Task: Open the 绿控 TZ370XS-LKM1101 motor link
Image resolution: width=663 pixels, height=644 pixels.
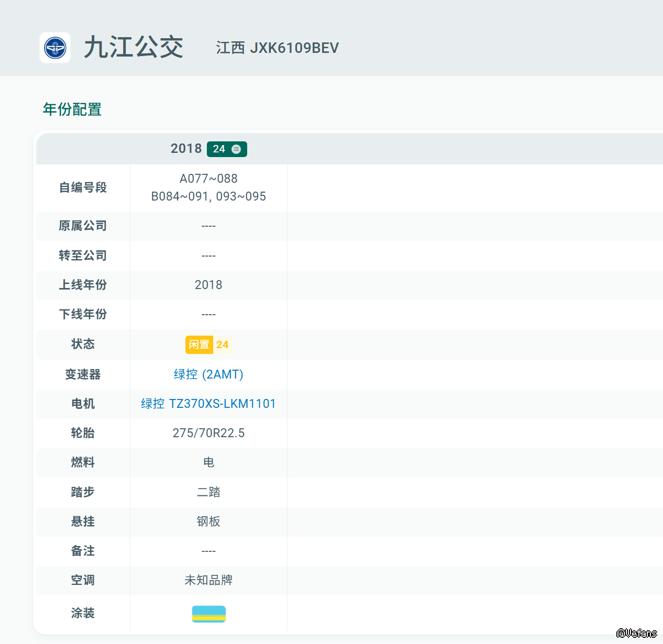Action: pos(208,404)
